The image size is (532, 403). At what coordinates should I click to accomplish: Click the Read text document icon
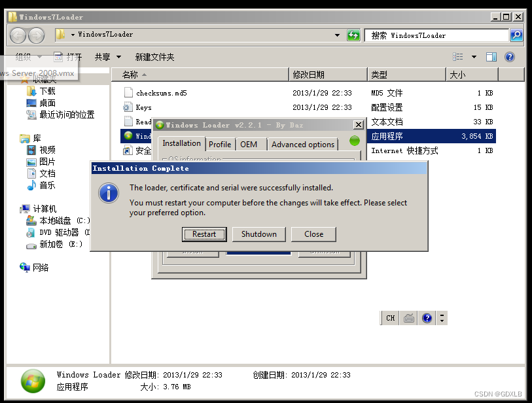tap(128, 122)
